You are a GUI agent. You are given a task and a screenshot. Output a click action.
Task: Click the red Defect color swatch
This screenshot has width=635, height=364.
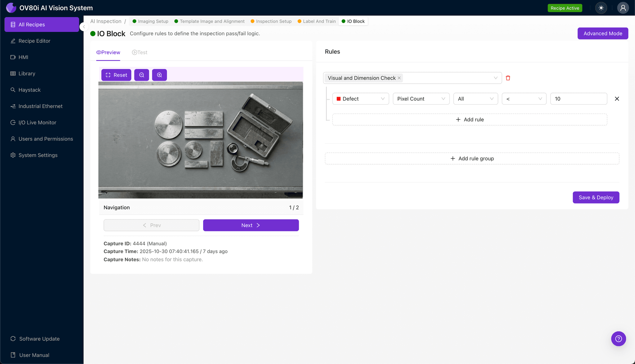(339, 99)
